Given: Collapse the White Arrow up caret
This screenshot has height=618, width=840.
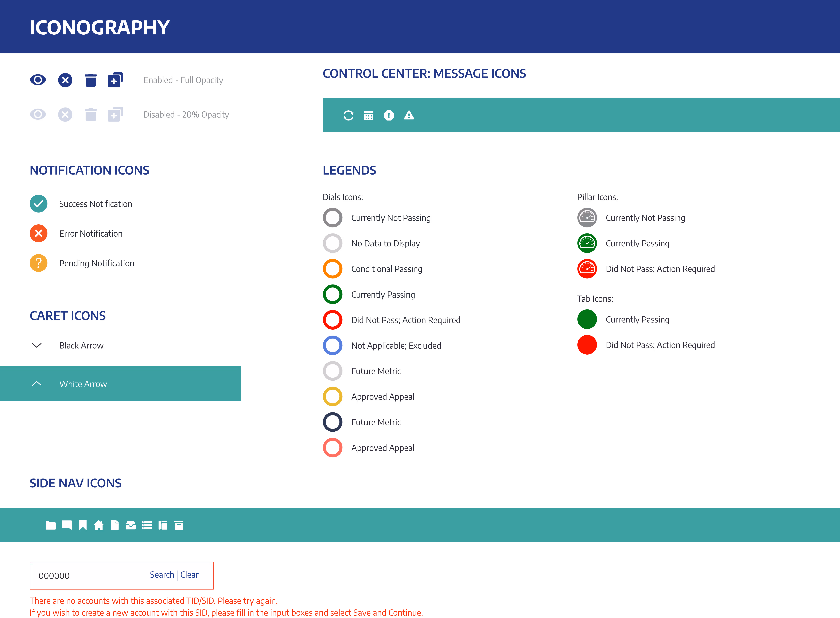Looking at the screenshot, I should point(37,384).
